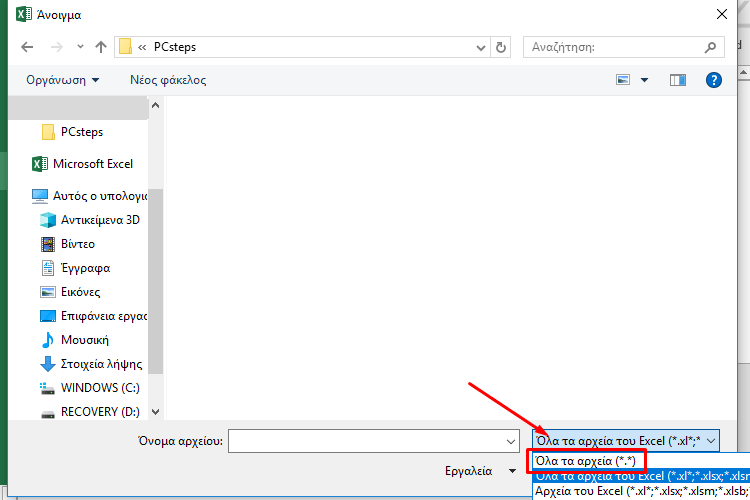
Task: Open help with the question mark
Action: [x=714, y=80]
